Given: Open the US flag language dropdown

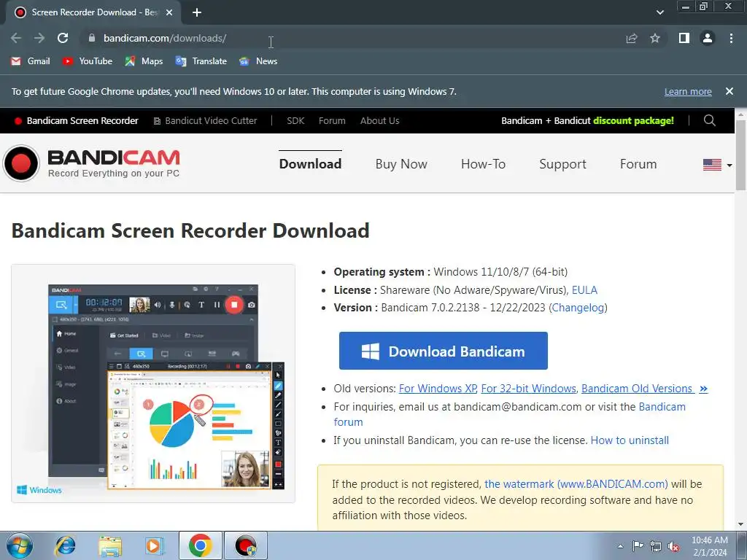Looking at the screenshot, I should (718, 165).
